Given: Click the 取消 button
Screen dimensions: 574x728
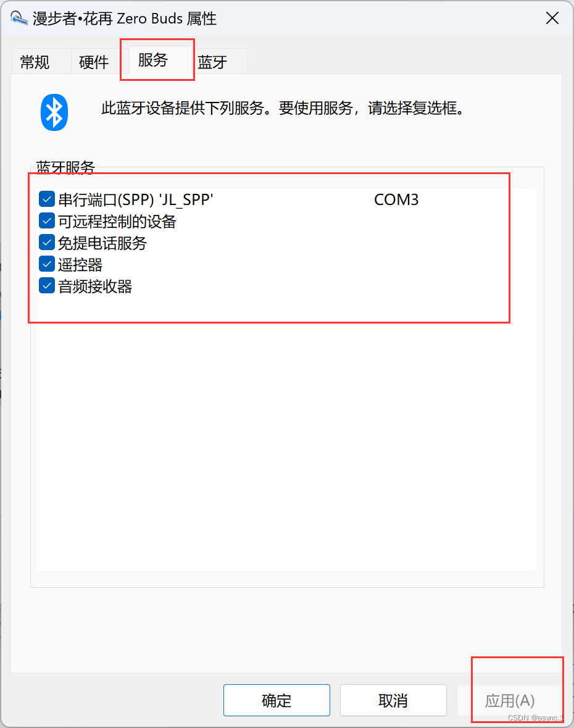Looking at the screenshot, I should click(x=393, y=700).
